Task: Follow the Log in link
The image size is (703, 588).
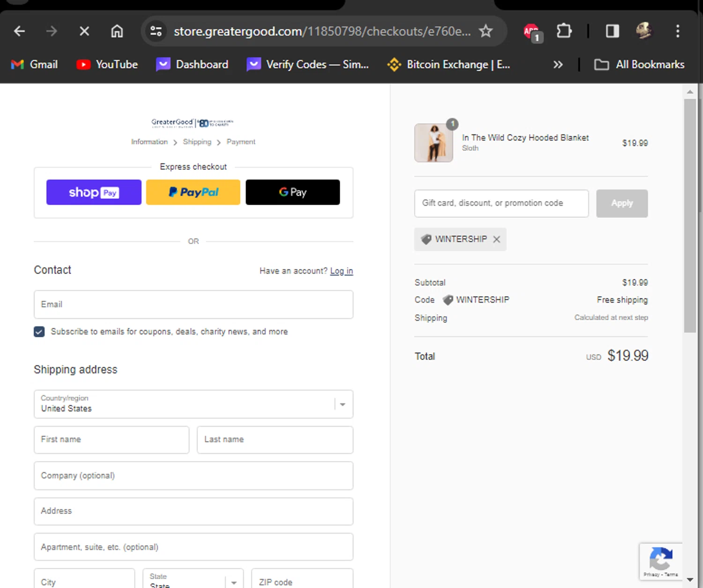Action: 341,271
